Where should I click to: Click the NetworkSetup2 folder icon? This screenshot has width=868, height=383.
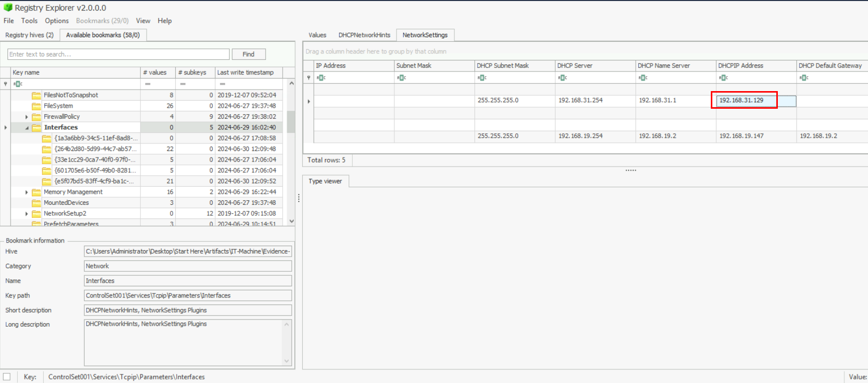point(36,214)
